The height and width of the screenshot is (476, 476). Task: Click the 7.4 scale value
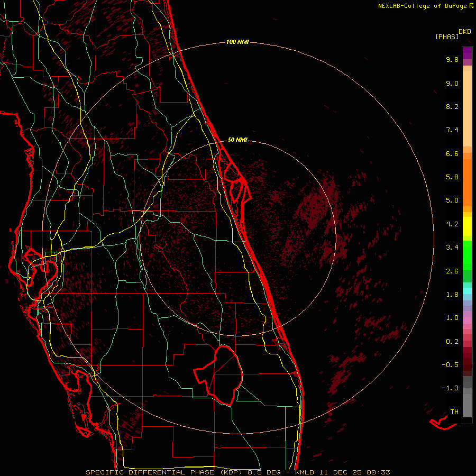[x=452, y=130]
